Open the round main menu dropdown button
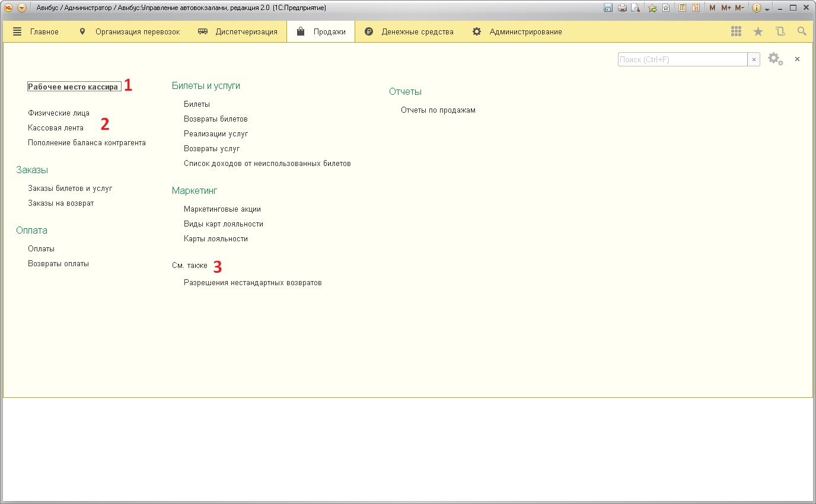The width and height of the screenshot is (816, 504). (x=22, y=8)
